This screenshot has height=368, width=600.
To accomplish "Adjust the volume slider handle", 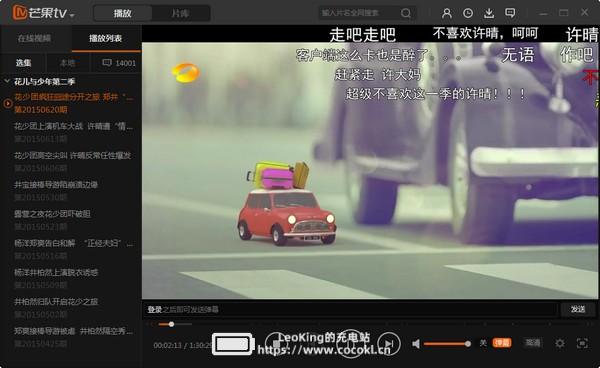I will (468, 344).
